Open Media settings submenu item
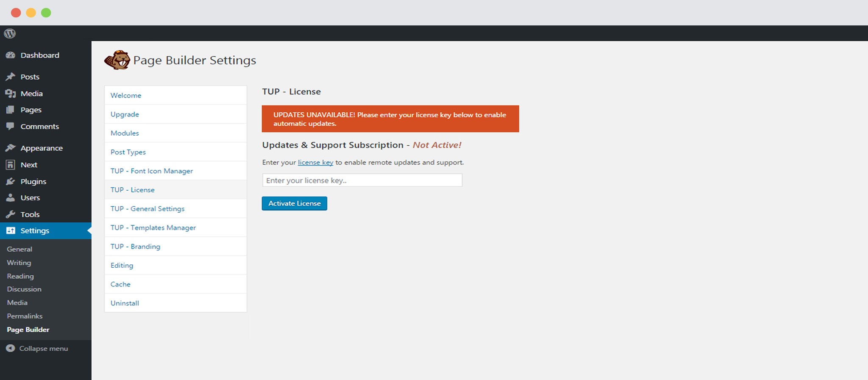The image size is (868, 380). [x=17, y=302]
